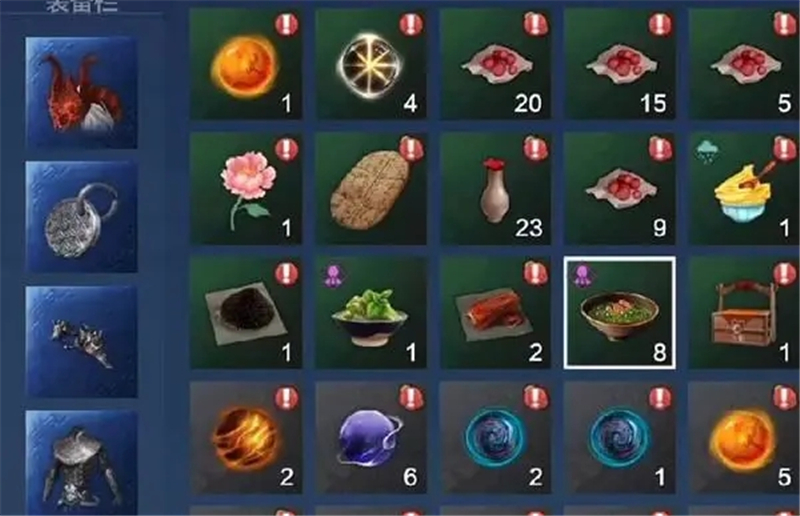The width and height of the screenshot is (800, 516).
Task: Open the grey chest armor equipment slot
Action: [x=81, y=462]
